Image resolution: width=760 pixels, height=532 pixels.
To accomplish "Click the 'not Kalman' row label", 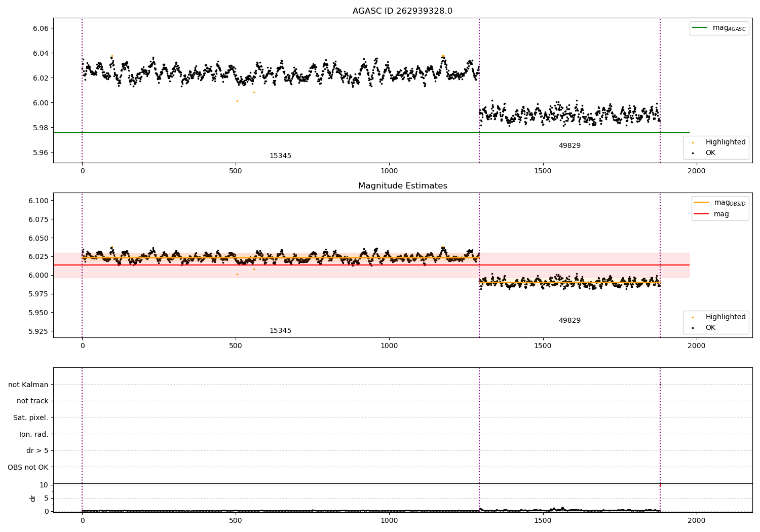I will (28, 385).
